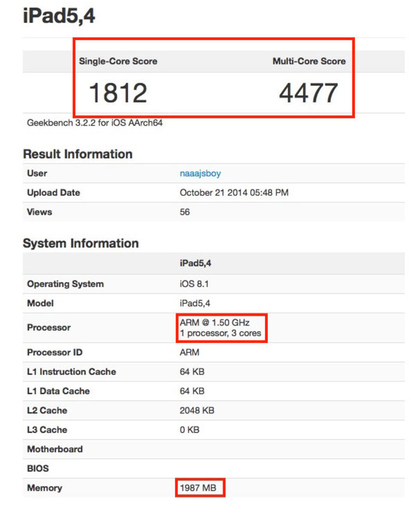Select the 0 KB value
Image resolution: width=420 pixels, height=509 pixels.
tap(189, 430)
